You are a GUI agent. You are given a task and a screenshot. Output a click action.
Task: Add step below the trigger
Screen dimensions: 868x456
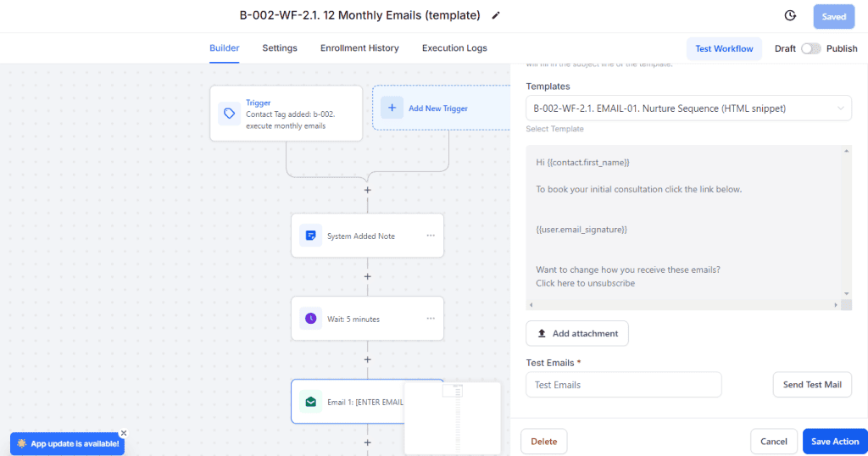[368, 190]
